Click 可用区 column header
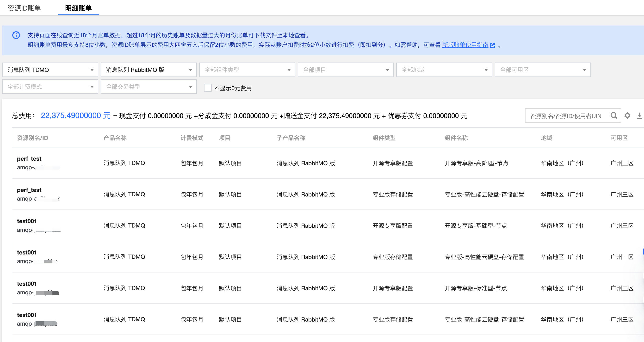The height and width of the screenshot is (342, 644). [619, 138]
